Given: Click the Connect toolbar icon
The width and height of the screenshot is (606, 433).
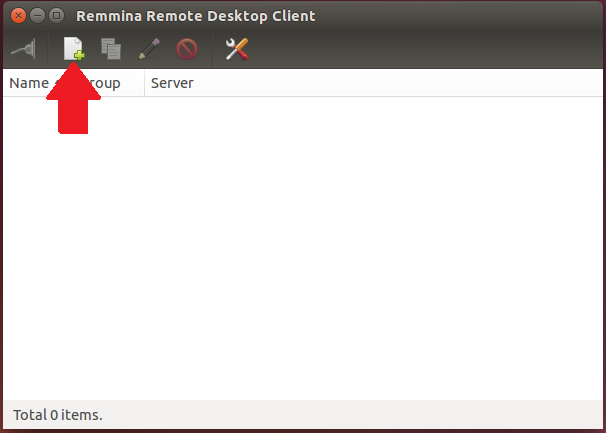Looking at the screenshot, I should [x=24, y=49].
